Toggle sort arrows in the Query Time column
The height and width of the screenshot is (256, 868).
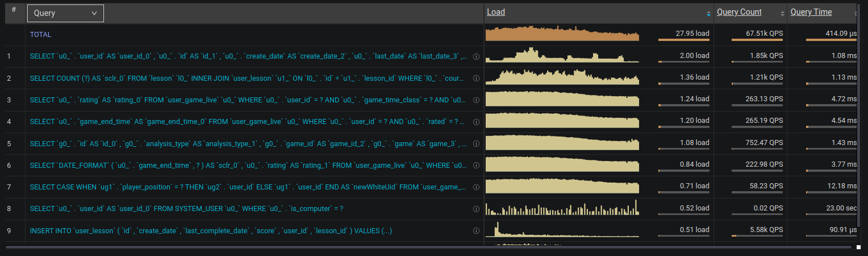tap(855, 13)
